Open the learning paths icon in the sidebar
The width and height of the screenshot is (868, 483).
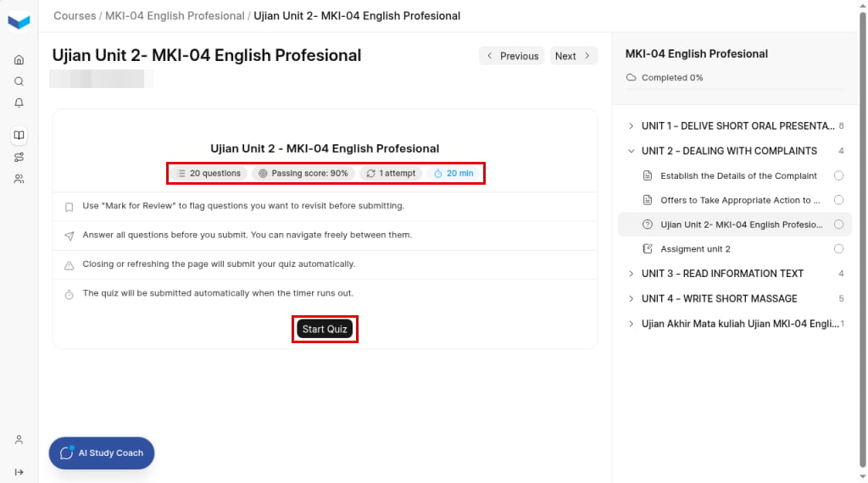coord(19,157)
